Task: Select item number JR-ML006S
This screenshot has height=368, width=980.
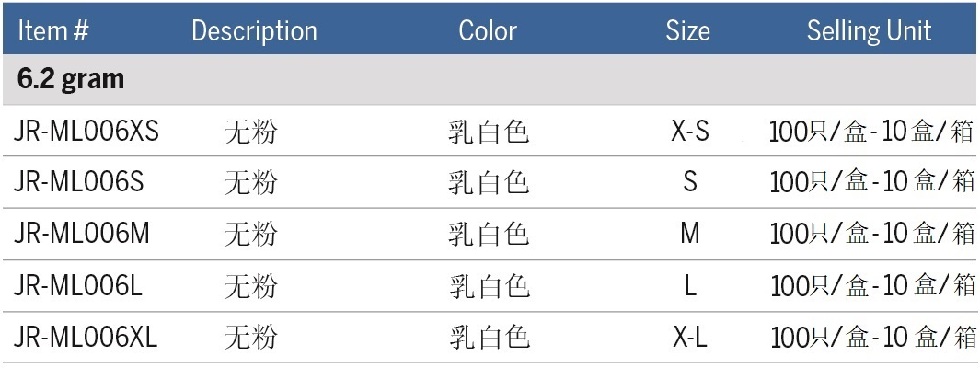Action: [79, 183]
